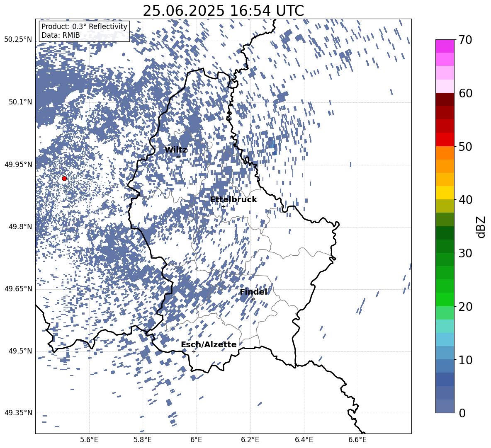Screen dimensions: 491x448
Task: Click the 49.5°N latitude label
Action: click(x=20, y=351)
